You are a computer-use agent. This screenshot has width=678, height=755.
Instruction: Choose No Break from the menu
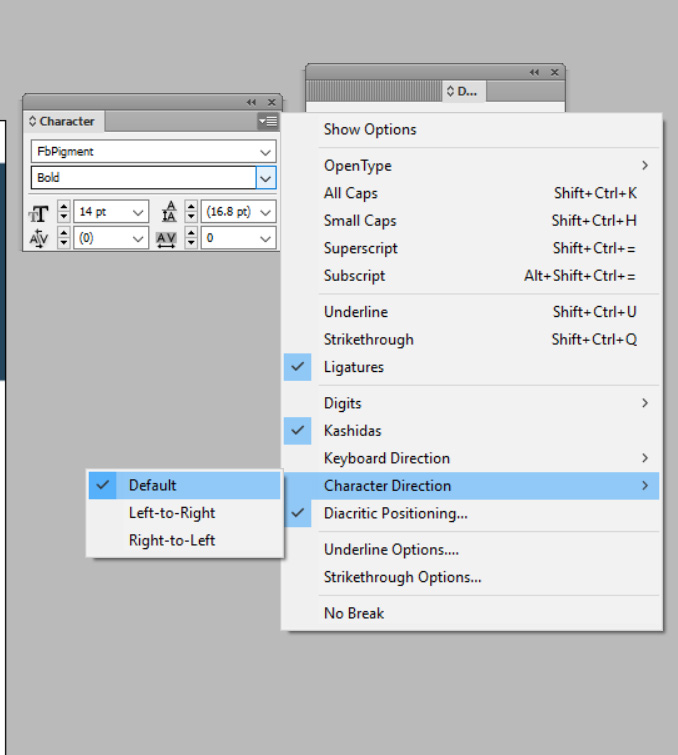click(x=471, y=613)
